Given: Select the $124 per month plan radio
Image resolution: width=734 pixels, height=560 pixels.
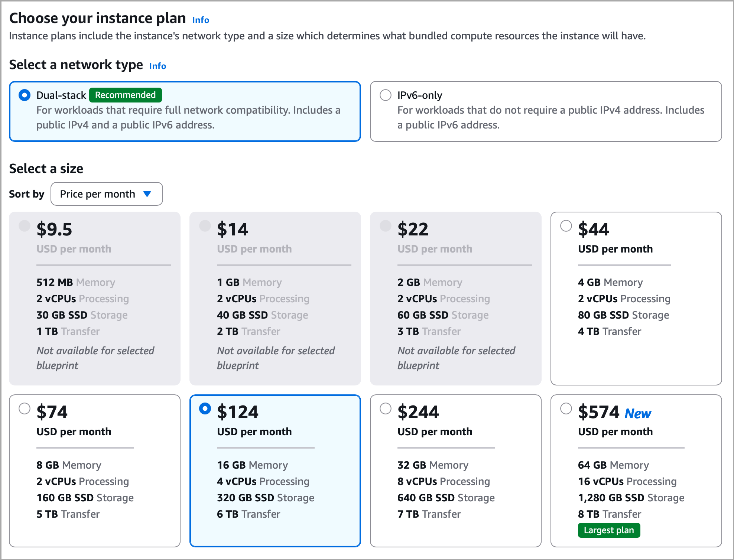Looking at the screenshot, I should click(205, 408).
